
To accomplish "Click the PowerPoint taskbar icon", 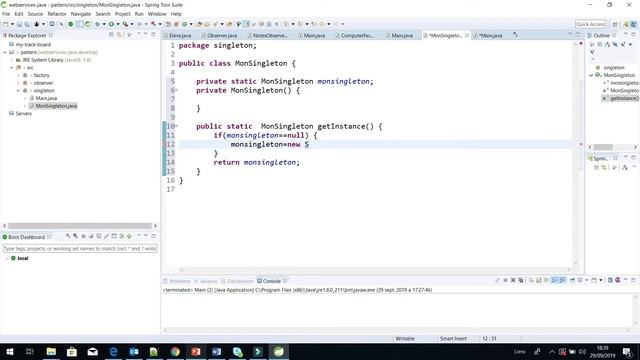I will coord(196,351).
